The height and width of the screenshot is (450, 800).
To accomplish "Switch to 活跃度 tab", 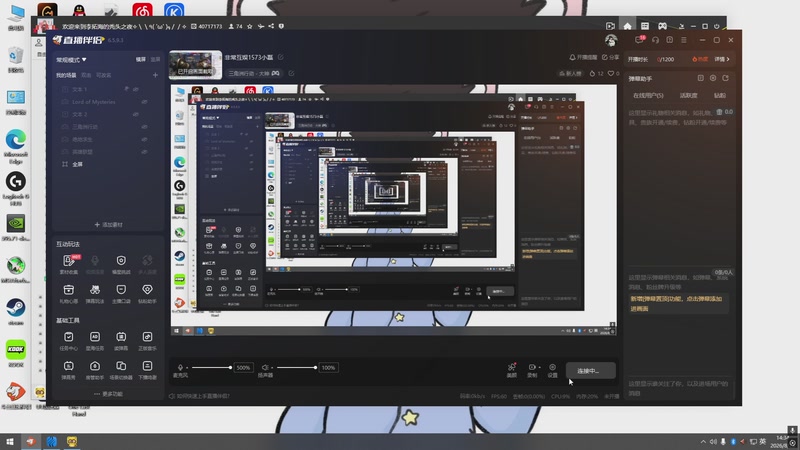I will pos(688,95).
